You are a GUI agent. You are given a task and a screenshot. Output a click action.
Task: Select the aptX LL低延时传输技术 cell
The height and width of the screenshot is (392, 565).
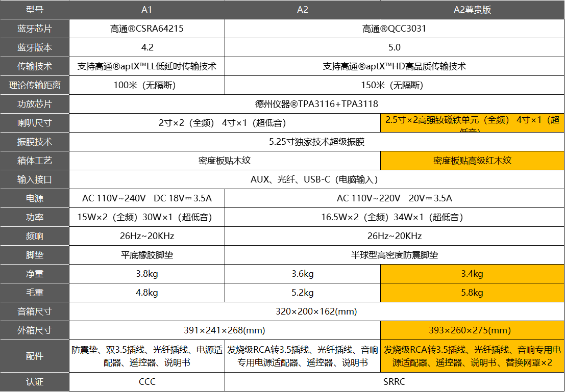[147, 66]
